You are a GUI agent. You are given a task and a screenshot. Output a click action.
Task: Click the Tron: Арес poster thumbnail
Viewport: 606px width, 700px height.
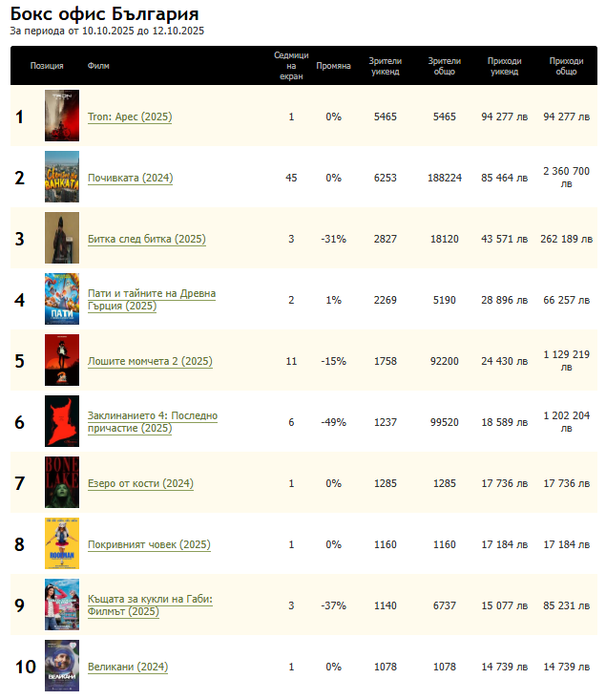(x=61, y=117)
